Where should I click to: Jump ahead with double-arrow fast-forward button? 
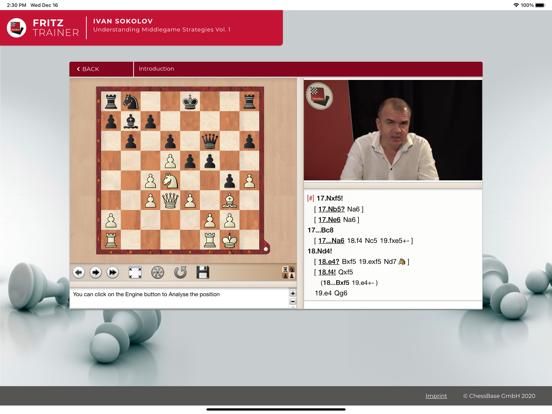tap(113, 272)
